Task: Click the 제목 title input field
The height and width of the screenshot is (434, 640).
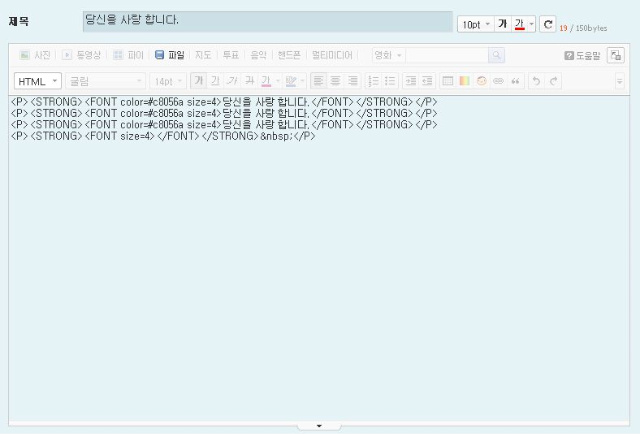Action: pos(267,21)
